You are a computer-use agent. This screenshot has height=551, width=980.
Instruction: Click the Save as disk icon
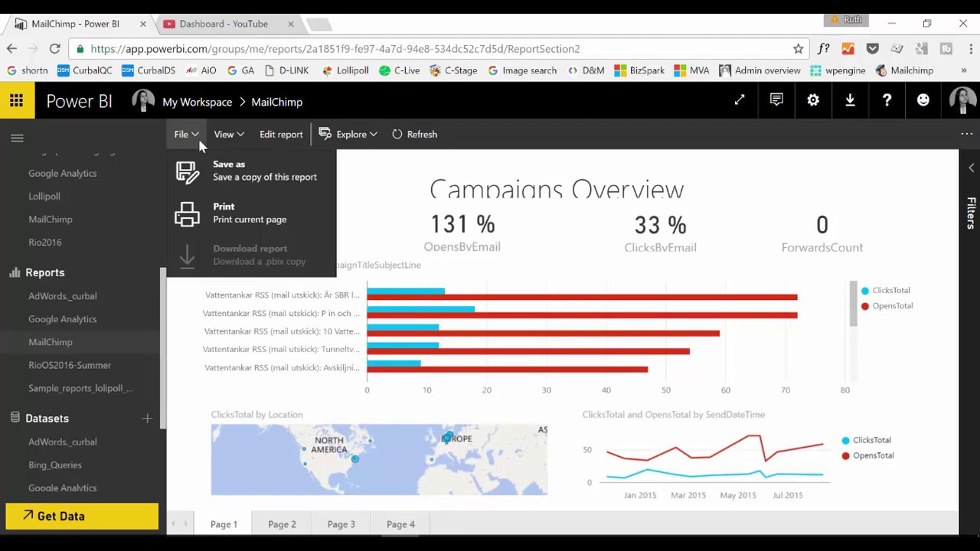tap(187, 171)
